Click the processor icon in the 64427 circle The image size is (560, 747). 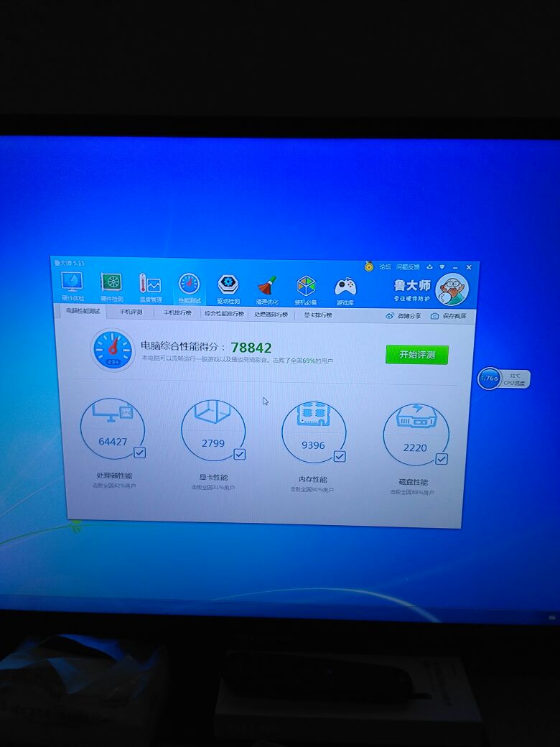113,412
